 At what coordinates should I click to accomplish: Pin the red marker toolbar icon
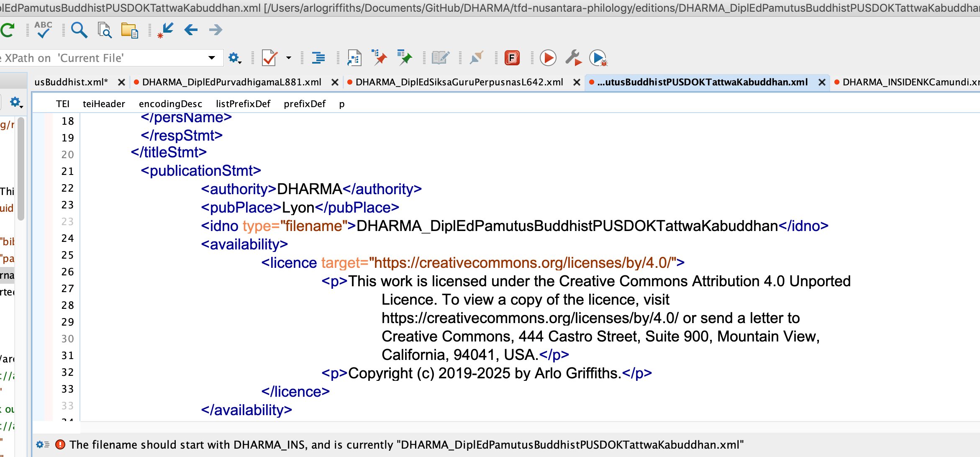click(x=379, y=58)
